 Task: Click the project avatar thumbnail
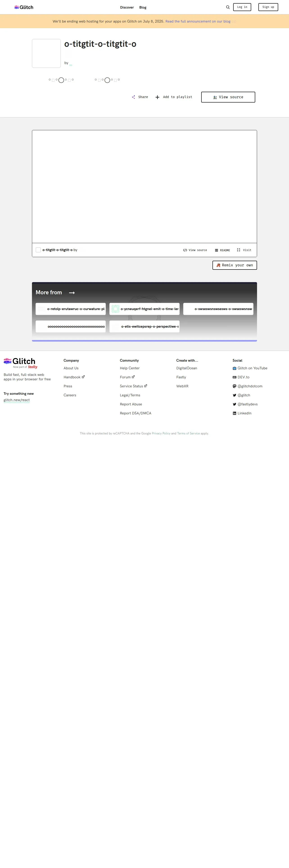46,53
